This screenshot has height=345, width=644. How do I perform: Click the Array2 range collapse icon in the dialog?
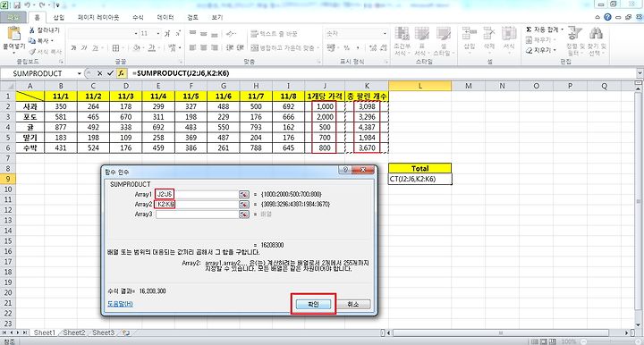tap(244, 205)
